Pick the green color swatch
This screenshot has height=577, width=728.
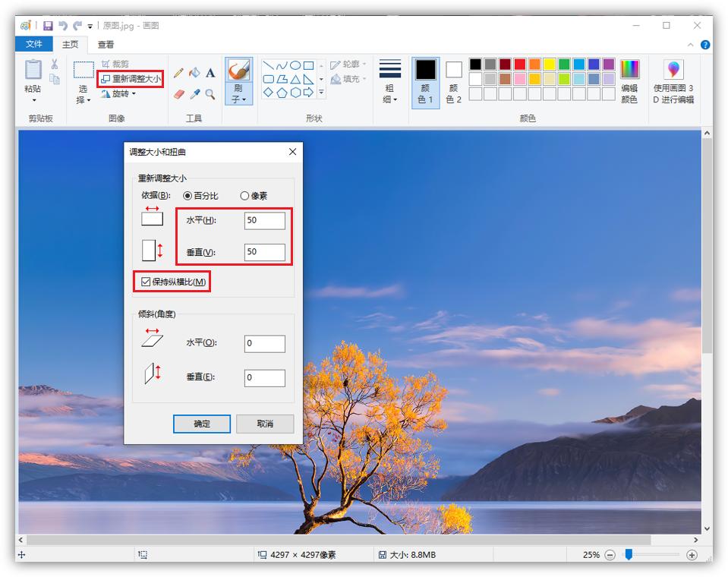[x=565, y=64]
